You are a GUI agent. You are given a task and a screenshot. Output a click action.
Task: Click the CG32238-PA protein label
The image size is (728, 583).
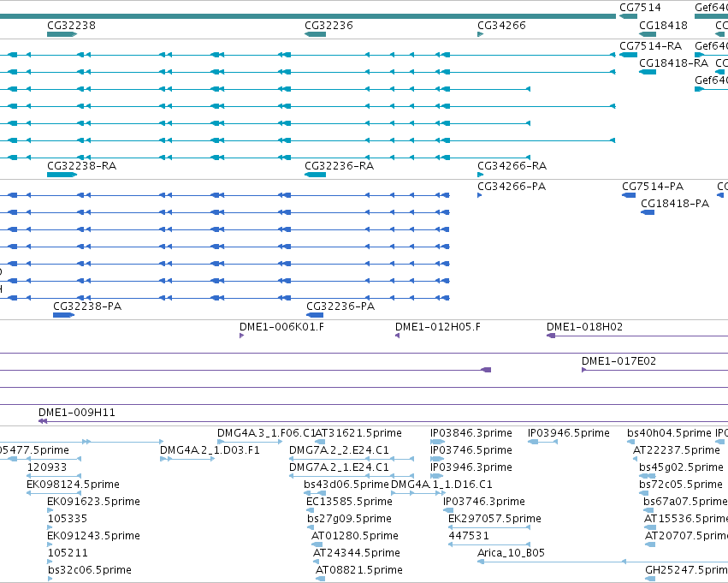[87, 306]
